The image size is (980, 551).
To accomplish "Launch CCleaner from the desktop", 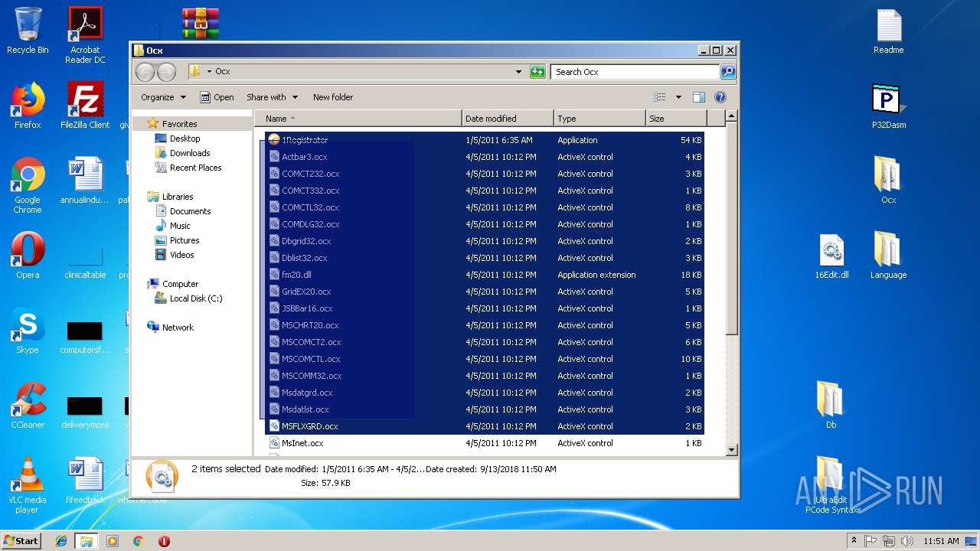I will tap(28, 406).
